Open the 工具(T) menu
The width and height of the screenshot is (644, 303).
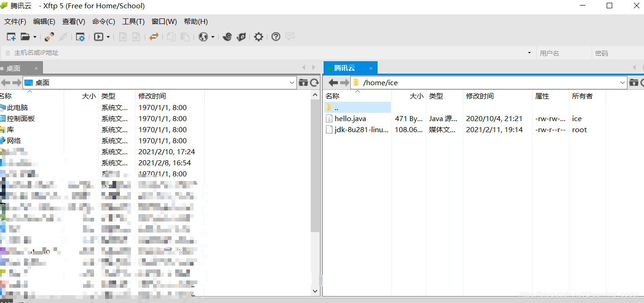(x=133, y=22)
